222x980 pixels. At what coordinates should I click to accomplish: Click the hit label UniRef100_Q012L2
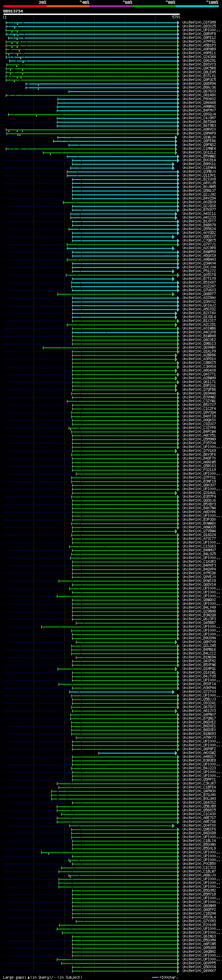pos(199,153)
